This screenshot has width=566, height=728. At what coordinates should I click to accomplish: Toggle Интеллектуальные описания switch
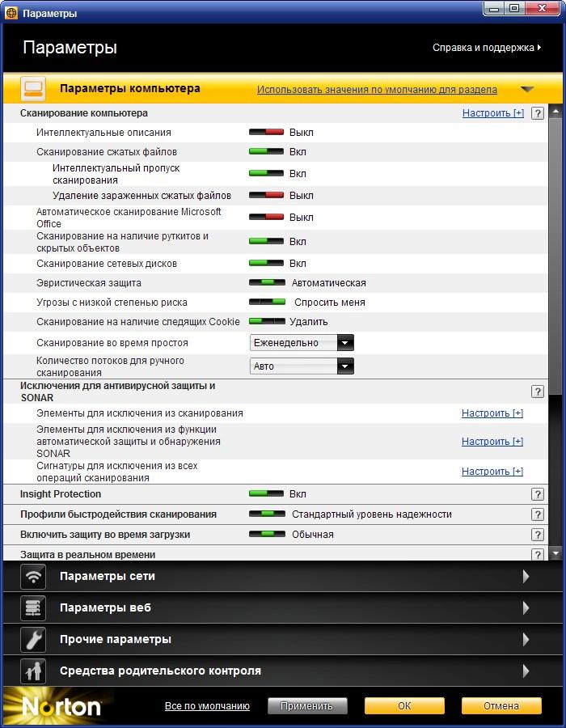[266, 133]
